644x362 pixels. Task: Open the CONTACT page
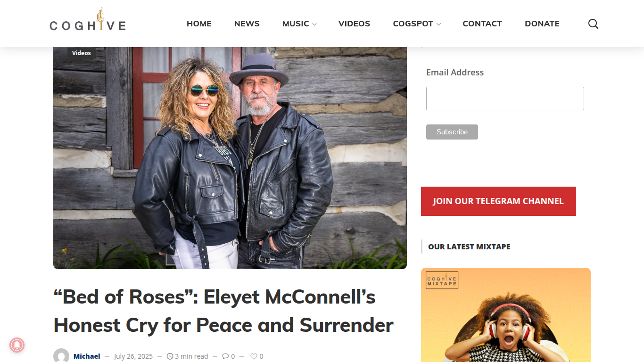tap(482, 24)
